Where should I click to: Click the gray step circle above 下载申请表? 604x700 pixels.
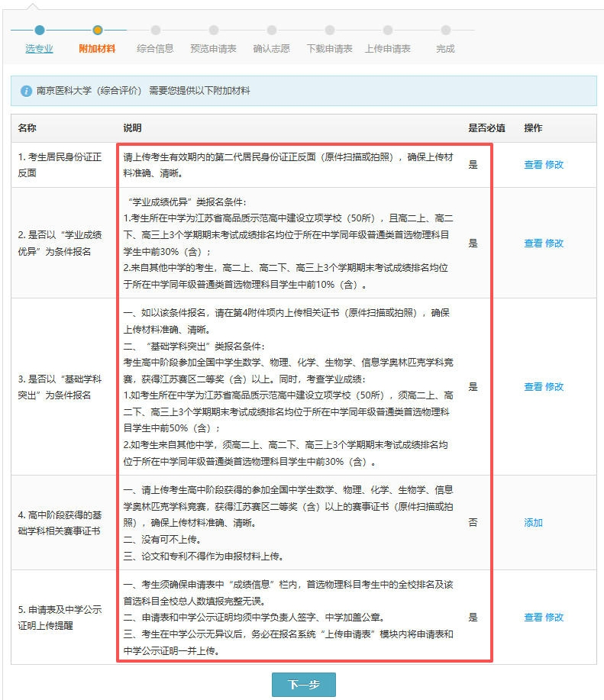click(330, 31)
